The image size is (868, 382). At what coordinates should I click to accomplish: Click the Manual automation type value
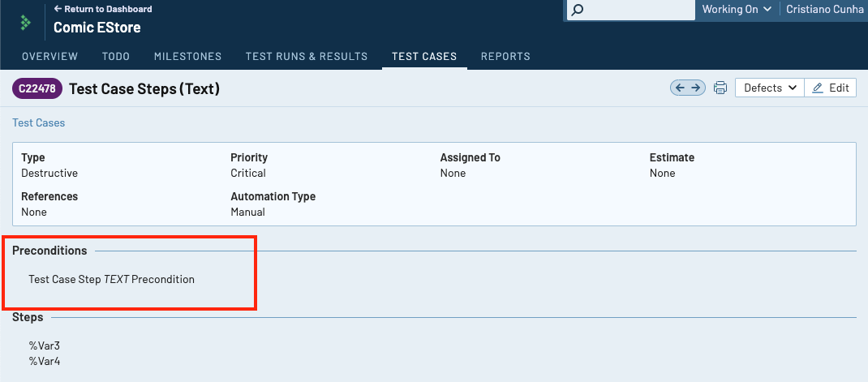[247, 212]
